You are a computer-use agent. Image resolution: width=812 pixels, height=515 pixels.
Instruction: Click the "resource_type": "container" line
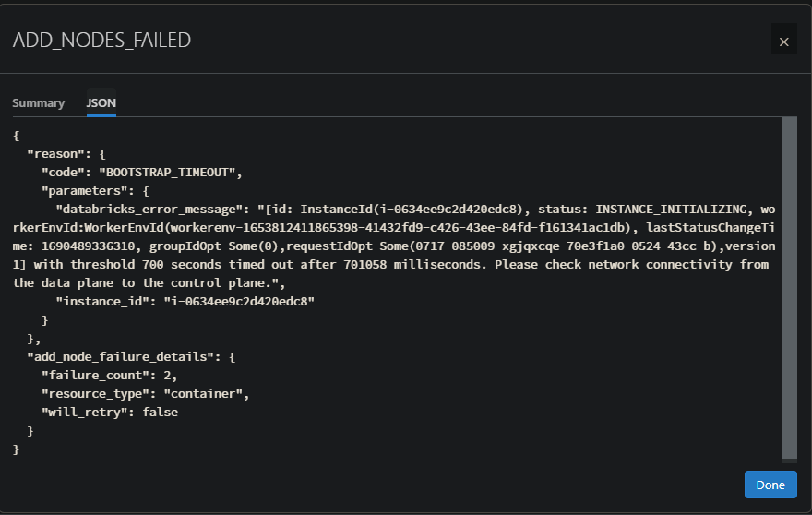[146, 394]
